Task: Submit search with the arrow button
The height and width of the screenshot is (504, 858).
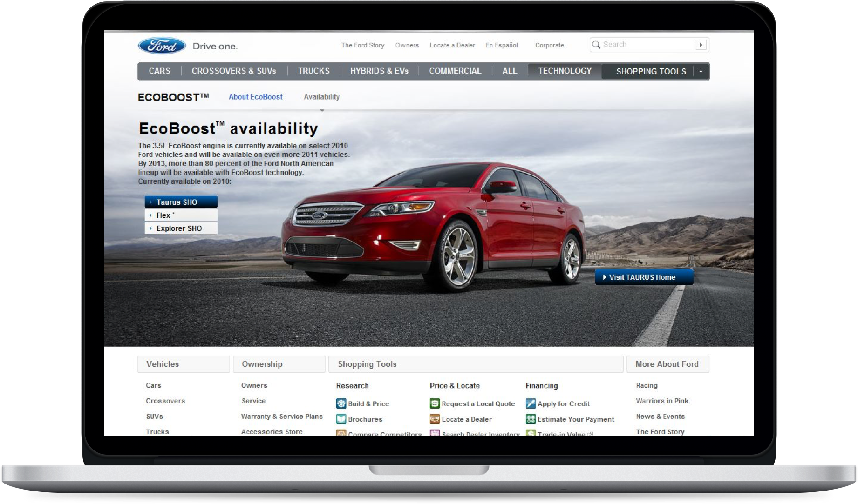Action: tap(701, 45)
